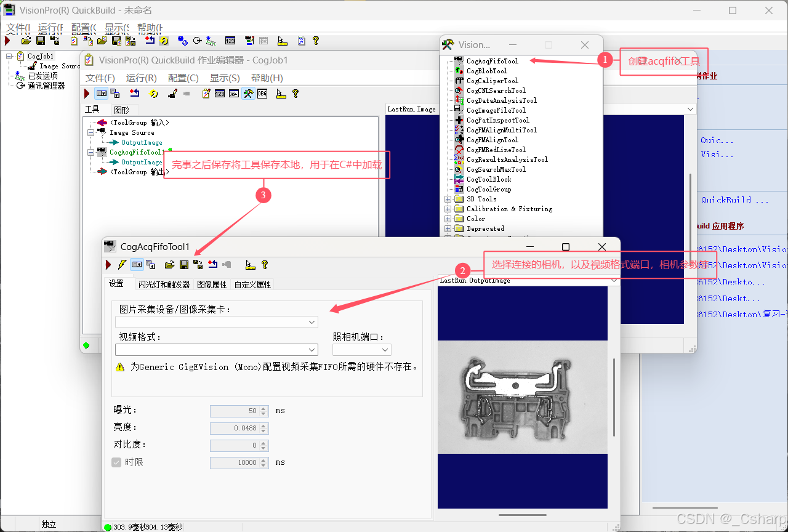The width and height of the screenshot is (788, 532).
Task: Click the first floppy Save icon in main toolbar
Action: (x=41, y=41)
